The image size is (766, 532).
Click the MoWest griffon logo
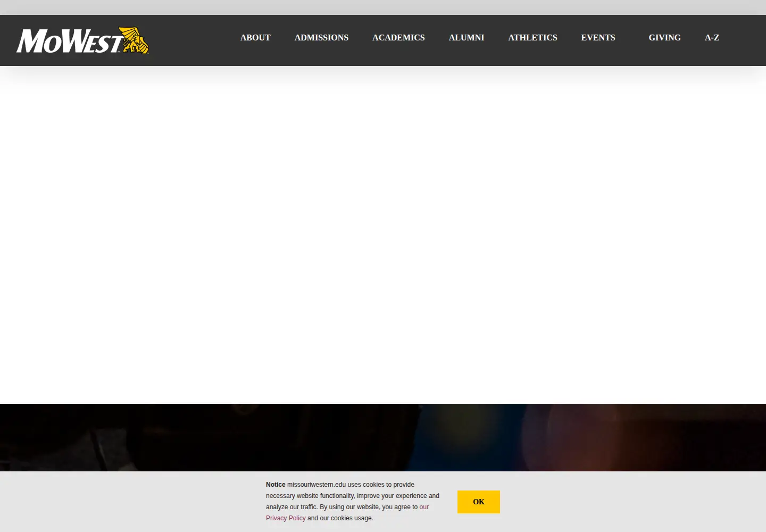coord(82,40)
